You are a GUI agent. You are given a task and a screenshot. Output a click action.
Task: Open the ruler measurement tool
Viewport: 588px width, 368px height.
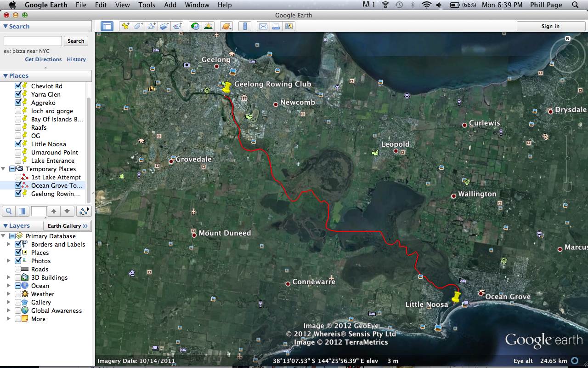tap(244, 26)
